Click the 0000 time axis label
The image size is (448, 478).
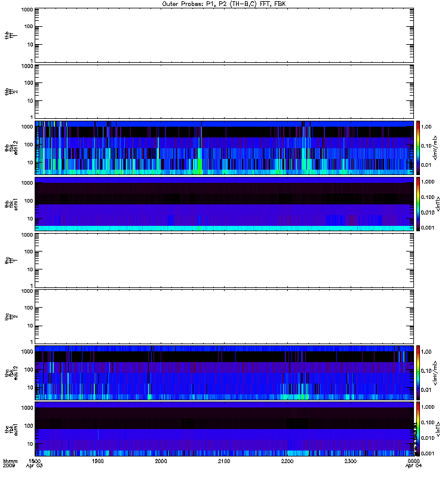pos(413,461)
